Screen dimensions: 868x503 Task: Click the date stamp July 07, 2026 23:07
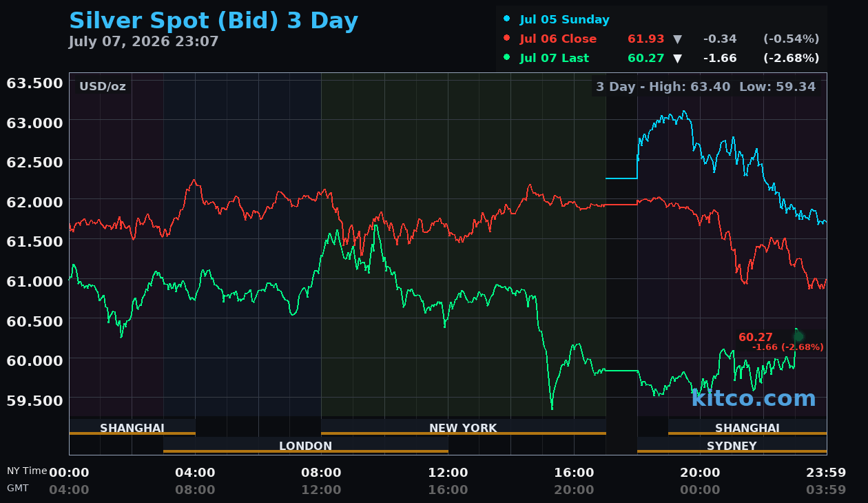144,41
